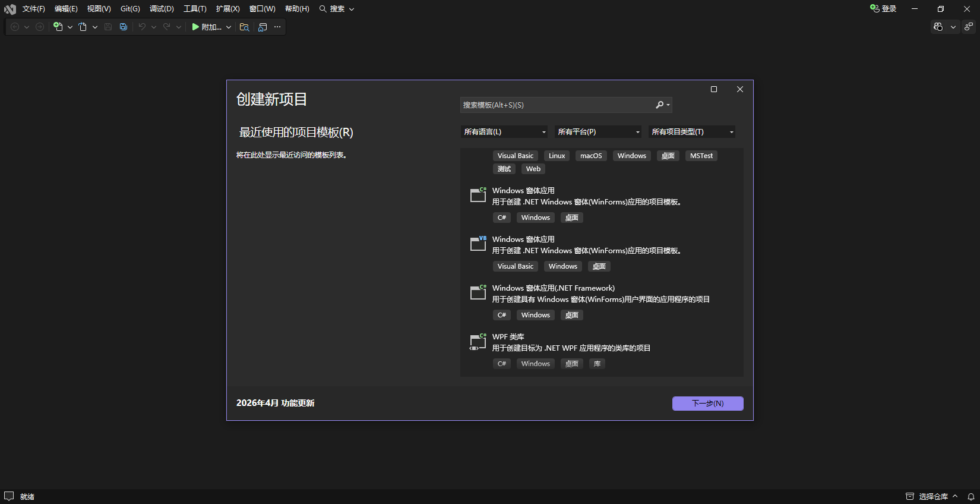
Task: Expand the new project dropdown arrow
Action: [70, 27]
